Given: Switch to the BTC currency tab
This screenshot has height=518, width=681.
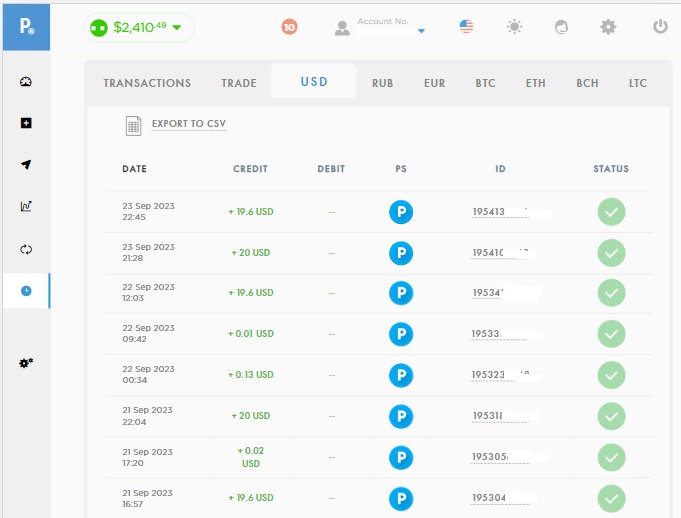Looking at the screenshot, I should 487,83.
